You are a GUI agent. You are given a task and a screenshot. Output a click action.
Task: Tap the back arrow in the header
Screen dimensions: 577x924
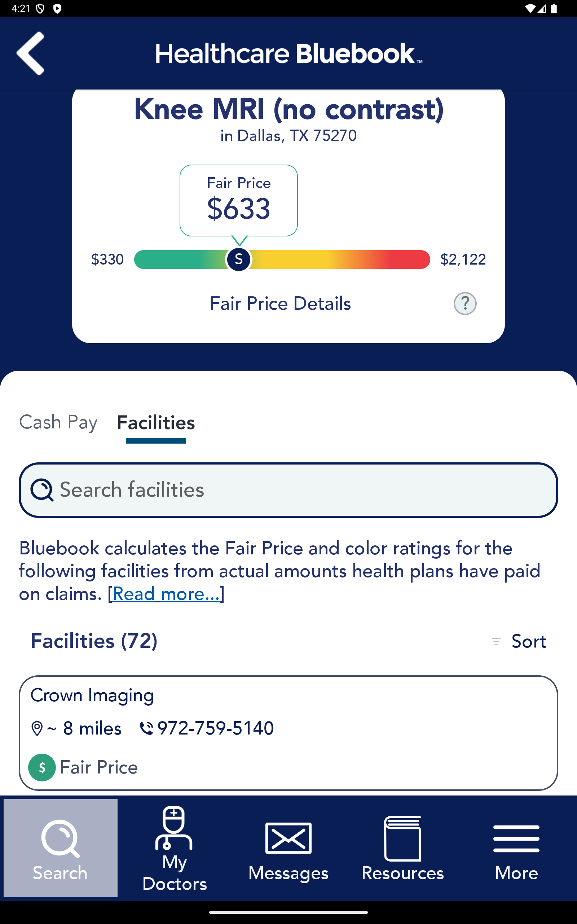tap(31, 53)
